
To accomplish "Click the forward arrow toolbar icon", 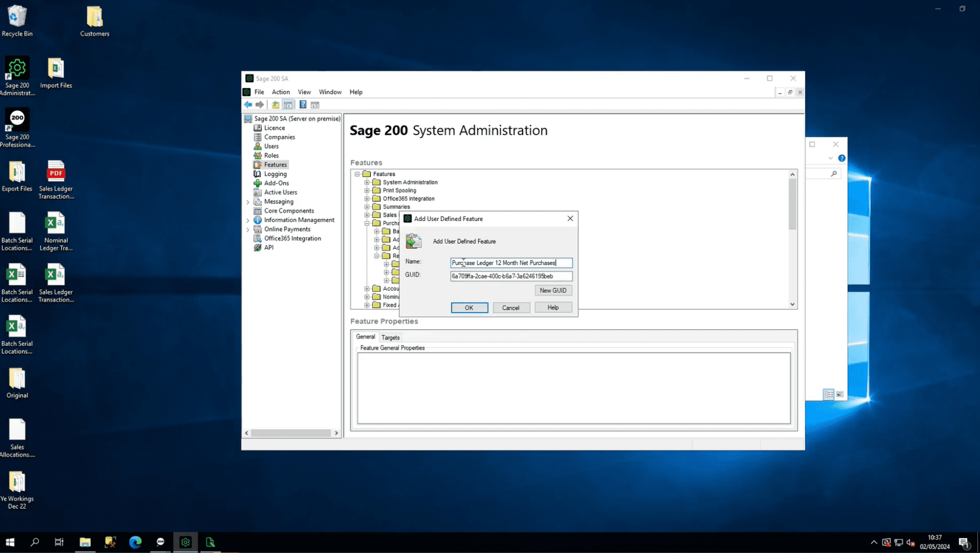I will [x=260, y=105].
